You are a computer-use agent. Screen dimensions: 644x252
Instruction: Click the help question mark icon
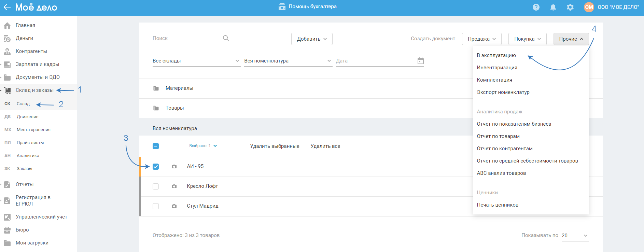(536, 7)
